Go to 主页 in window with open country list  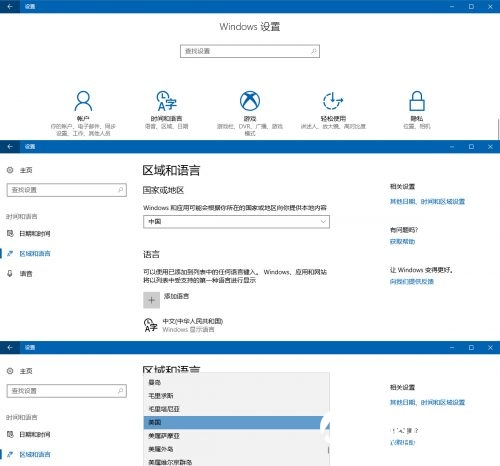(19, 371)
